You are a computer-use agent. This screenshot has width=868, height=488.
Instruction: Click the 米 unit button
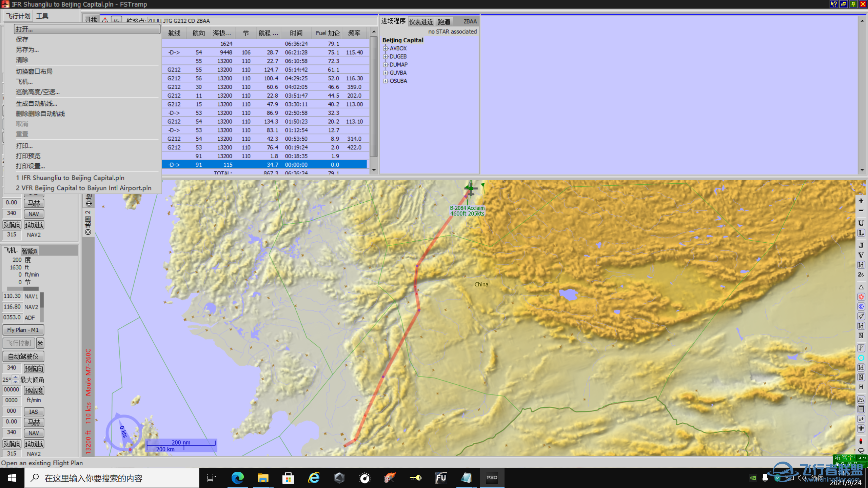(40, 343)
